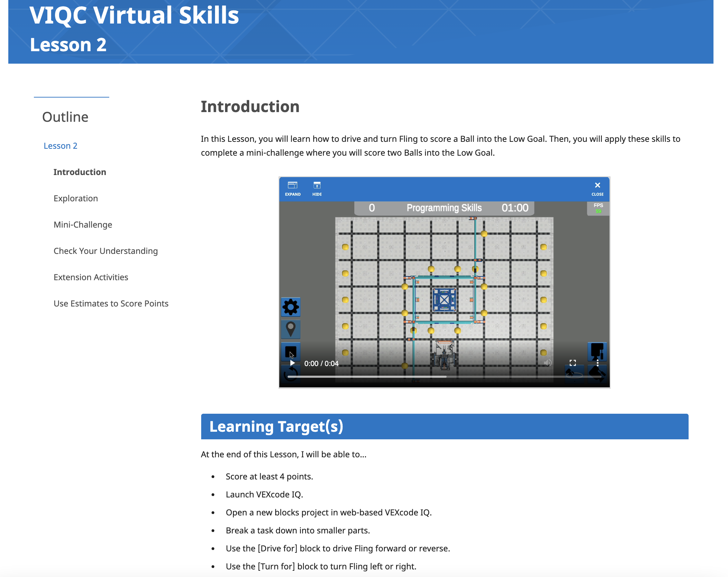Open Extension Activities in the outline

pyautogui.click(x=91, y=277)
